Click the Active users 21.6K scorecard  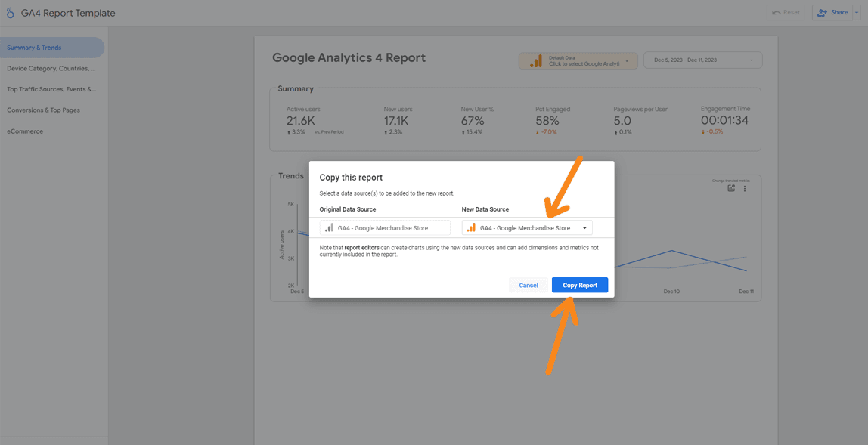click(315, 120)
